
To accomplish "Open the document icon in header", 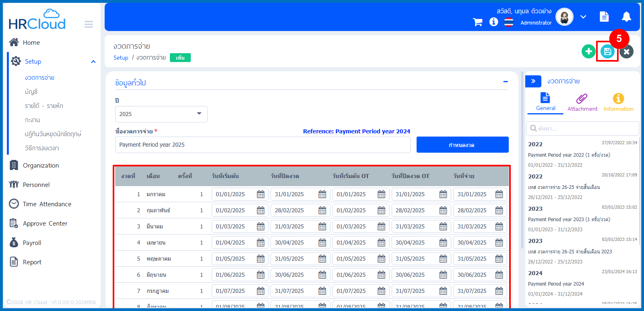I will 604,17.
